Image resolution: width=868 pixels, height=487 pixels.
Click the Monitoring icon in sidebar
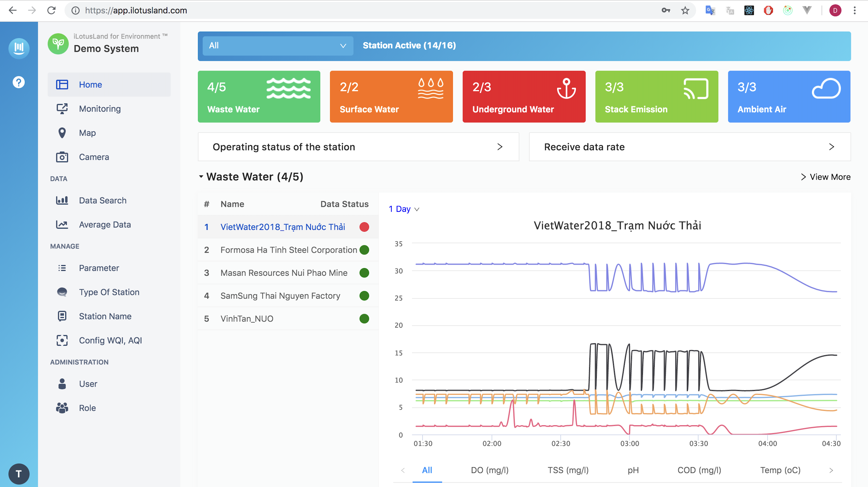click(x=62, y=108)
